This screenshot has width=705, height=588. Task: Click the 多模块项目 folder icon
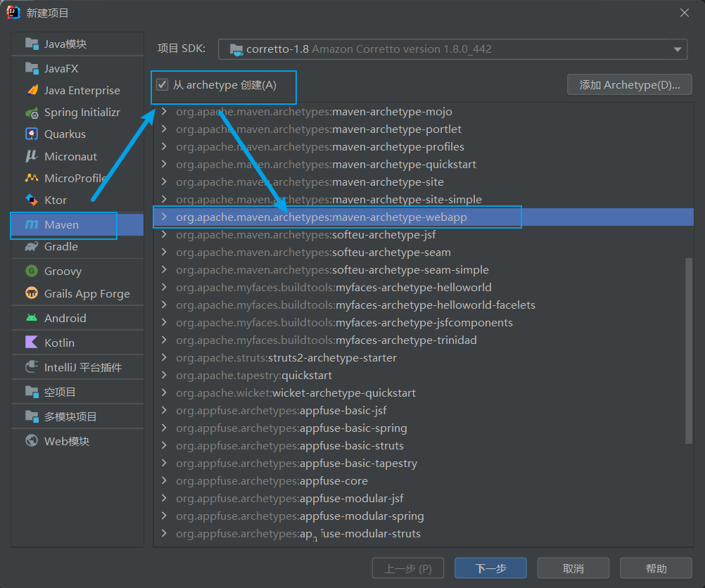click(x=32, y=416)
